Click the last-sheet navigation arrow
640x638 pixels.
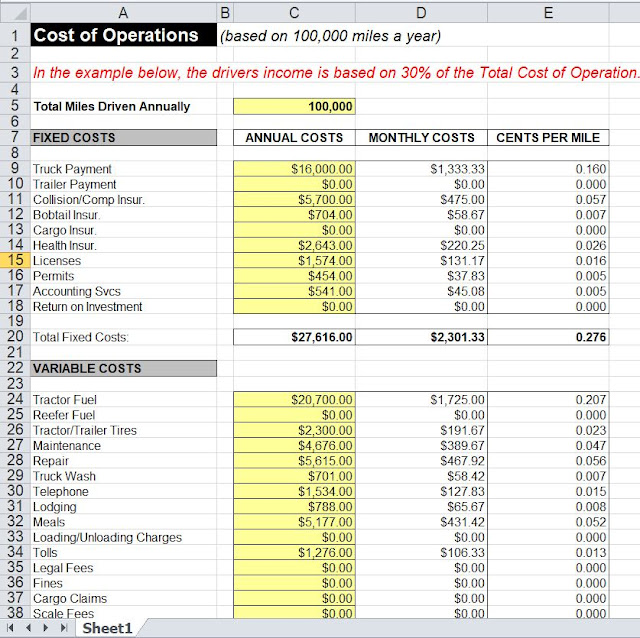(x=64, y=628)
